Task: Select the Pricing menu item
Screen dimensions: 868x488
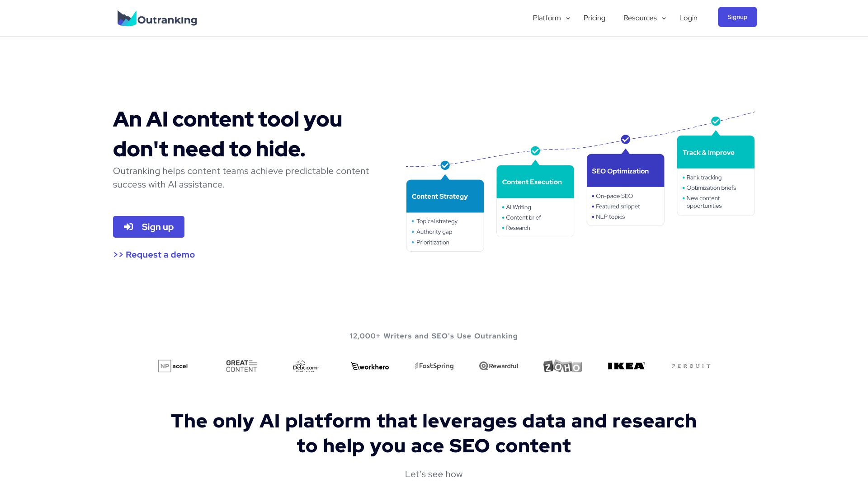Action: tap(594, 18)
